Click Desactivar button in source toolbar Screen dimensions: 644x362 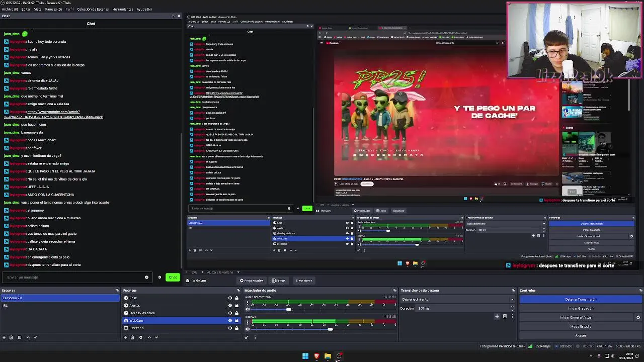[304, 281]
